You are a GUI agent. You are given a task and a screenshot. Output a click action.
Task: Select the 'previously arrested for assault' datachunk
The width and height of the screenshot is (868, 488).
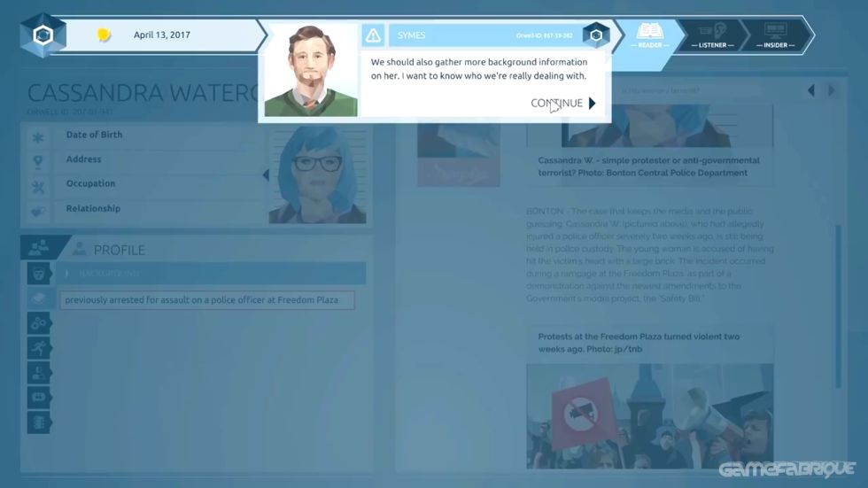tap(207, 300)
